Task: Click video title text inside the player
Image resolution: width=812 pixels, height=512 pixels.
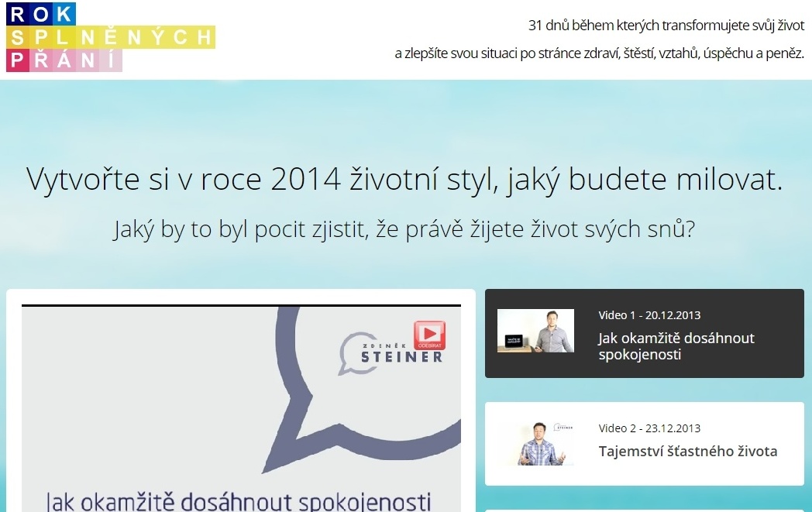Action: click(239, 502)
